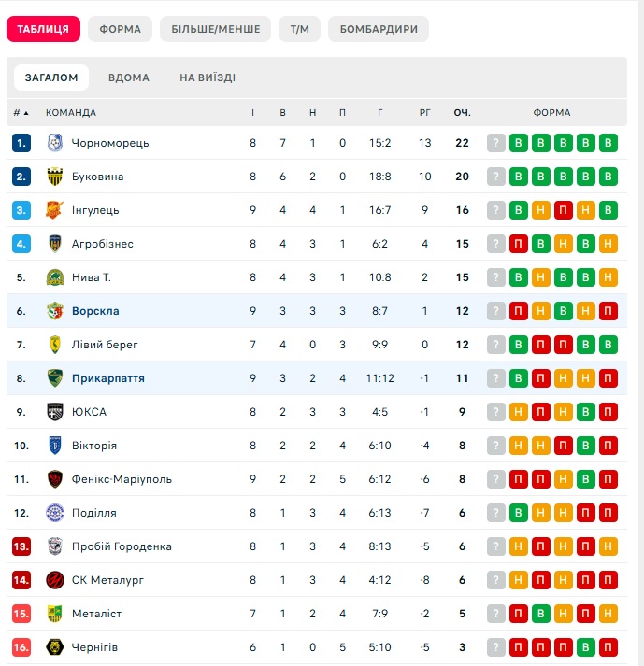Image resolution: width=644 pixels, height=666 pixels.
Task: Open the Агробізнес team link
Action: (103, 244)
